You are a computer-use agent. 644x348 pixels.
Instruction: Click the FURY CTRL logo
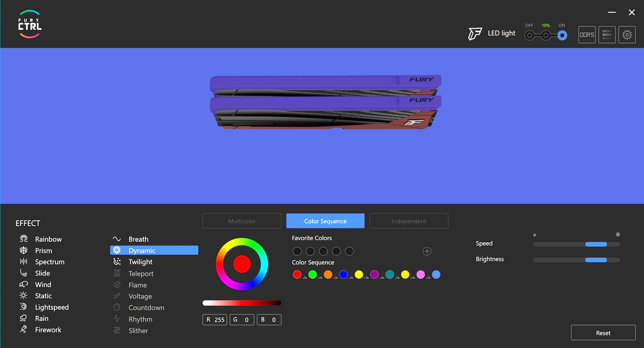coord(30,24)
